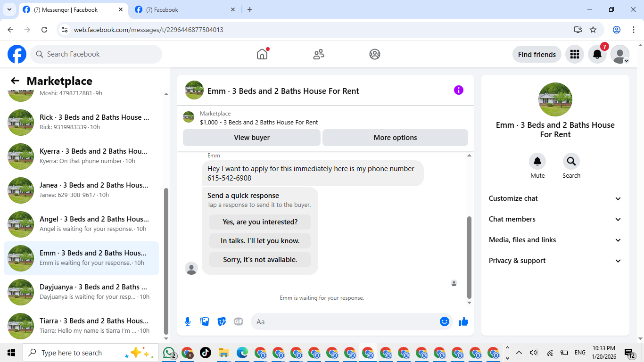Click the Find friends button
The width and height of the screenshot is (644, 362).
(537, 54)
